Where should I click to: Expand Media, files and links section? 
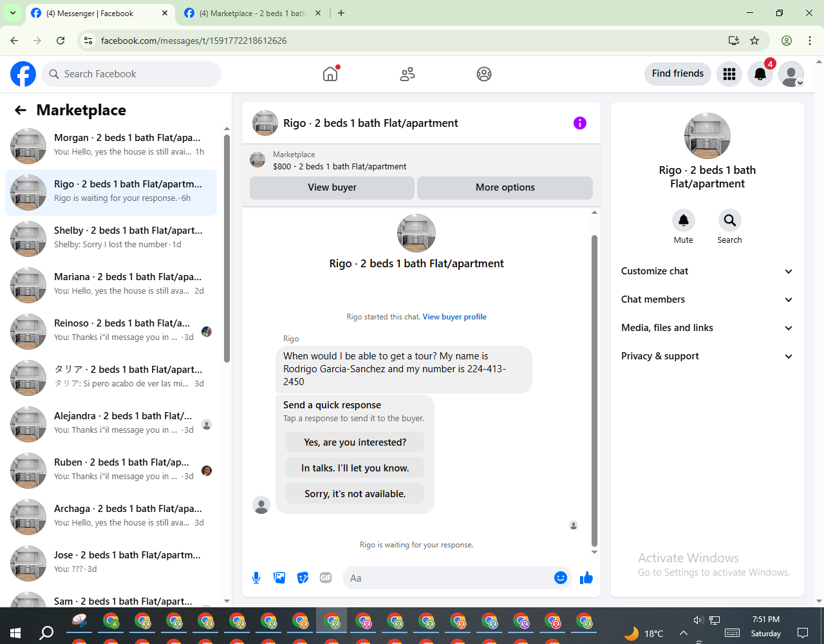tap(707, 328)
